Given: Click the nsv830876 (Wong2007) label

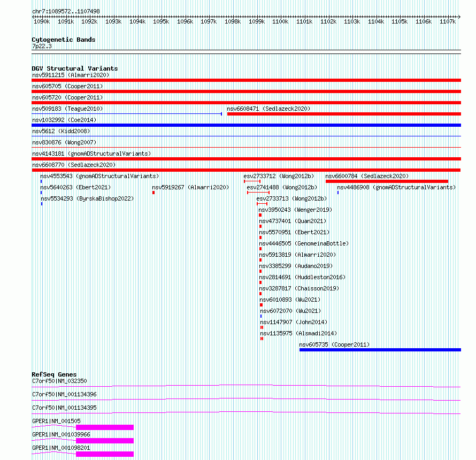Looking at the screenshot, I should pos(64,142).
